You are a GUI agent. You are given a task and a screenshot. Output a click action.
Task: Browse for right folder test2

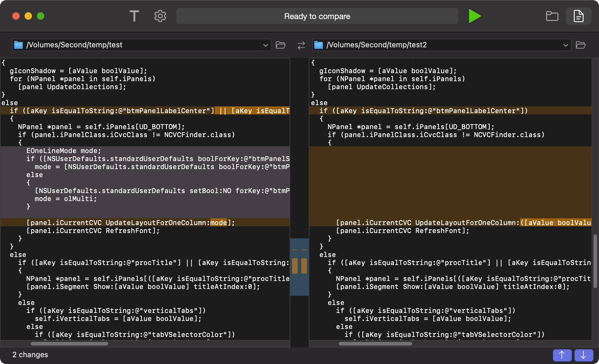click(581, 45)
